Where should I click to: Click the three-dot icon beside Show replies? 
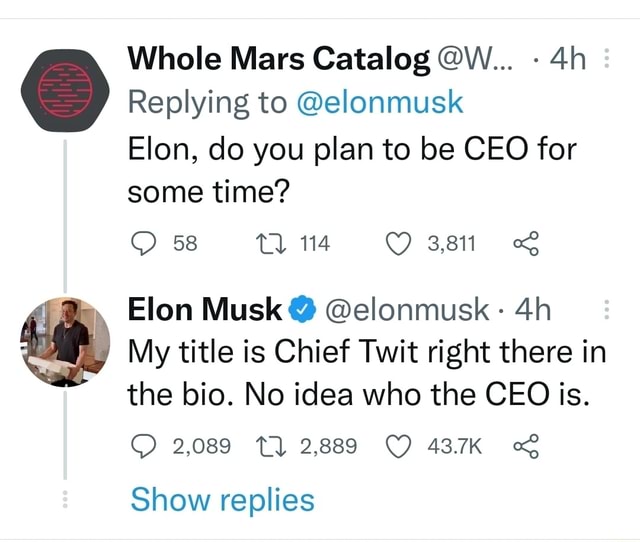coord(66,499)
